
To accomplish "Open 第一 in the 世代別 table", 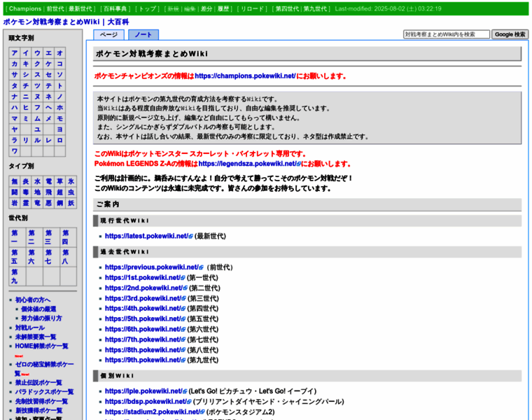I will 15,237.
